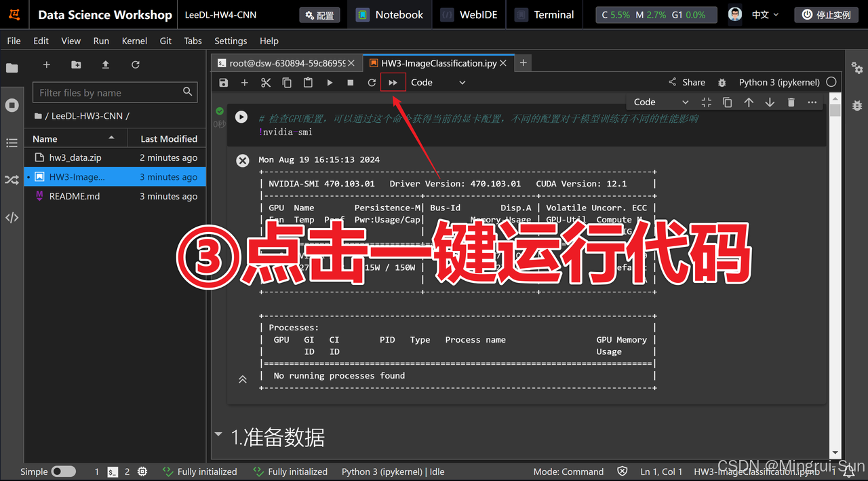
Task: Restart the kernel refresh icon
Action: click(x=372, y=83)
